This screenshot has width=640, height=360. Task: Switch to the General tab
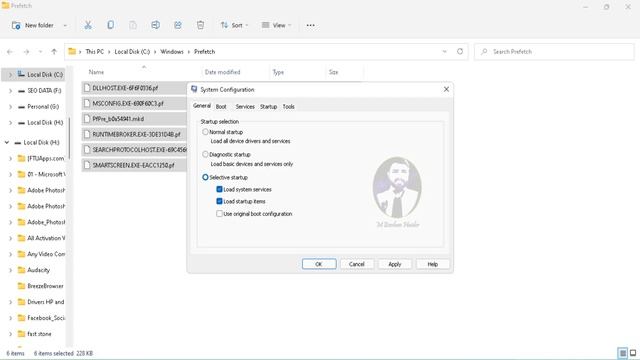202,106
